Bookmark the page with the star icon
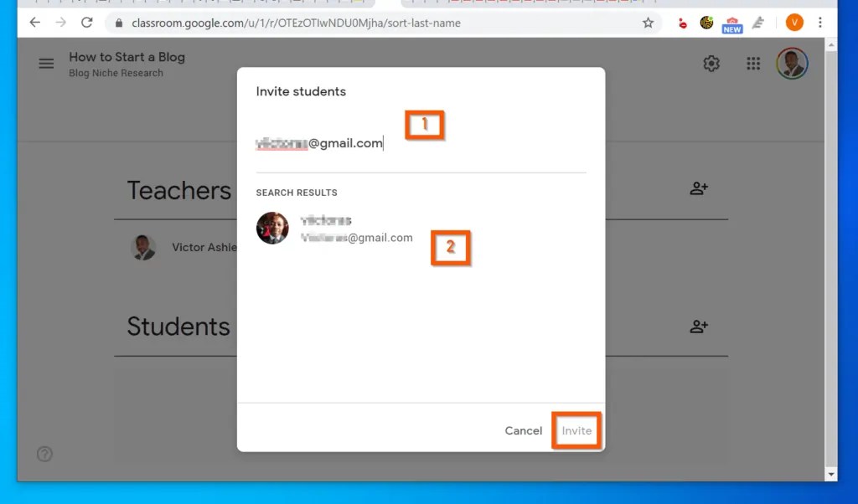The height and width of the screenshot is (504, 858). (x=648, y=23)
